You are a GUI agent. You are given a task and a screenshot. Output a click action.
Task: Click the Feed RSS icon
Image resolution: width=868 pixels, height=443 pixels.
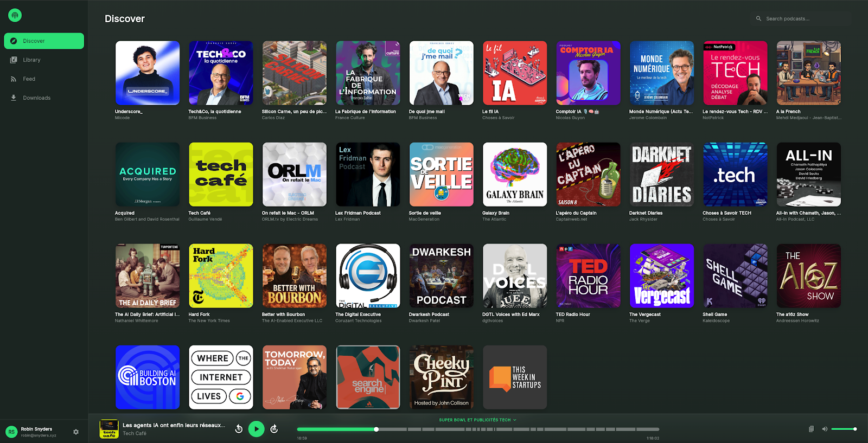pyautogui.click(x=14, y=79)
